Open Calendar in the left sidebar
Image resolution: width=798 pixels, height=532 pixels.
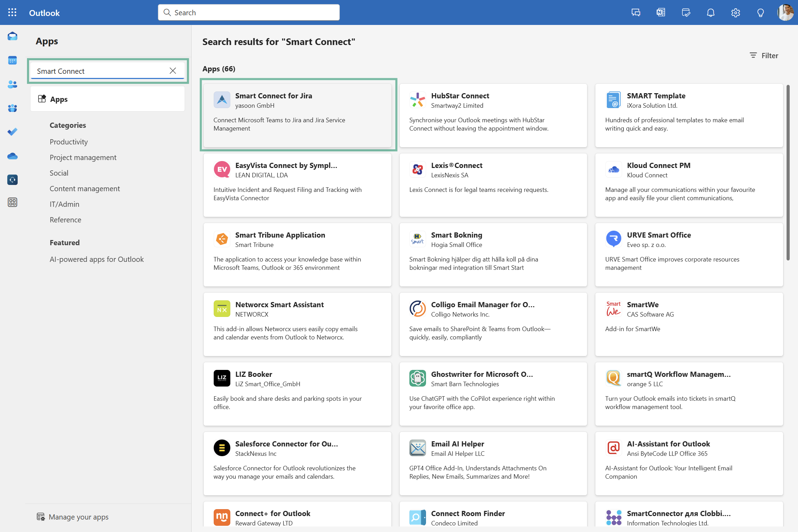coord(12,60)
